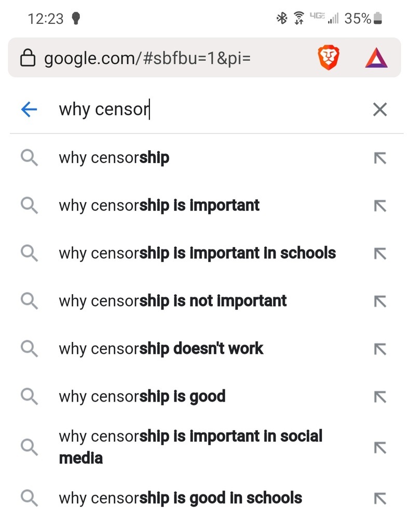Tap arrow beside 'why censorship is good in schools'
The width and height of the screenshot is (409, 532).
(380, 498)
